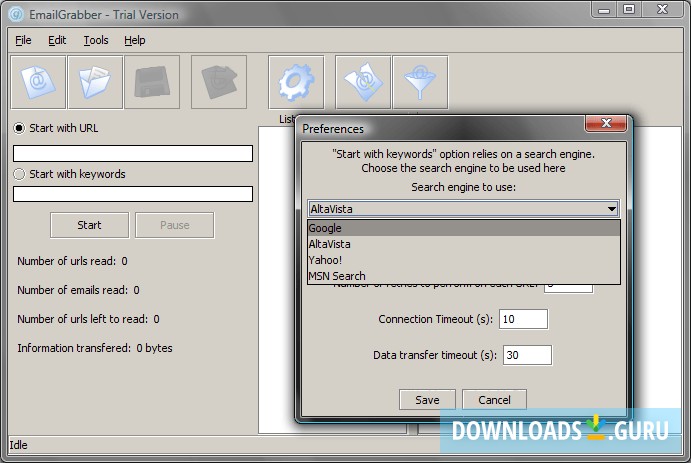Cancel the Preferences dialog
This screenshot has height=463, width=691.
tap(494, 400)
